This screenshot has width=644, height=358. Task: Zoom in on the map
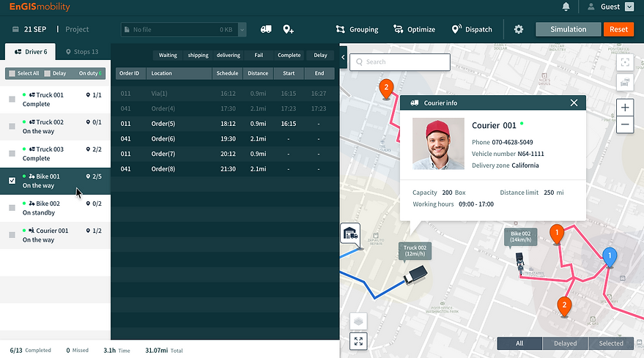625,108
